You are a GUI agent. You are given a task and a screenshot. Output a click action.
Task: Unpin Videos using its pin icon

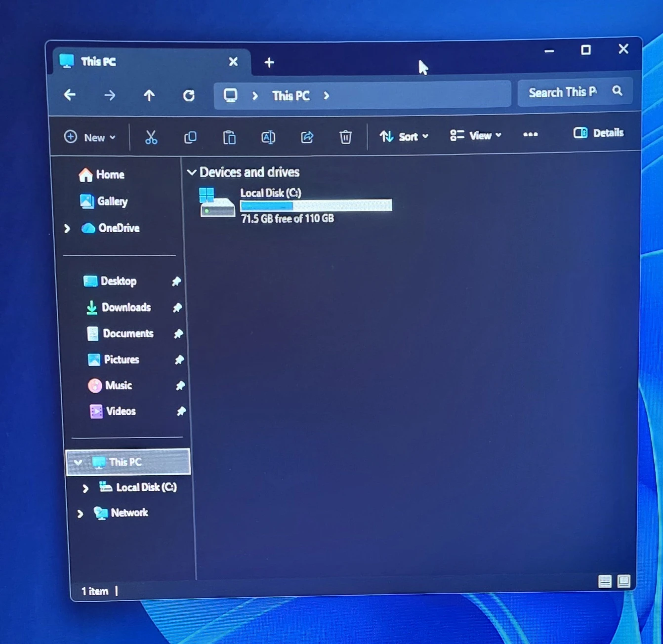pos(181,411)
